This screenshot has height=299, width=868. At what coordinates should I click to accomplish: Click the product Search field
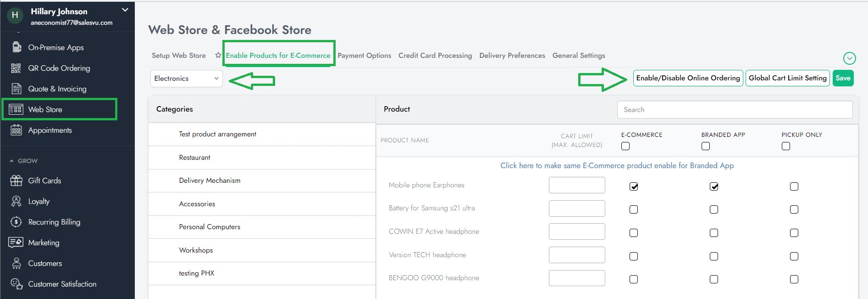tap(735, 110)
